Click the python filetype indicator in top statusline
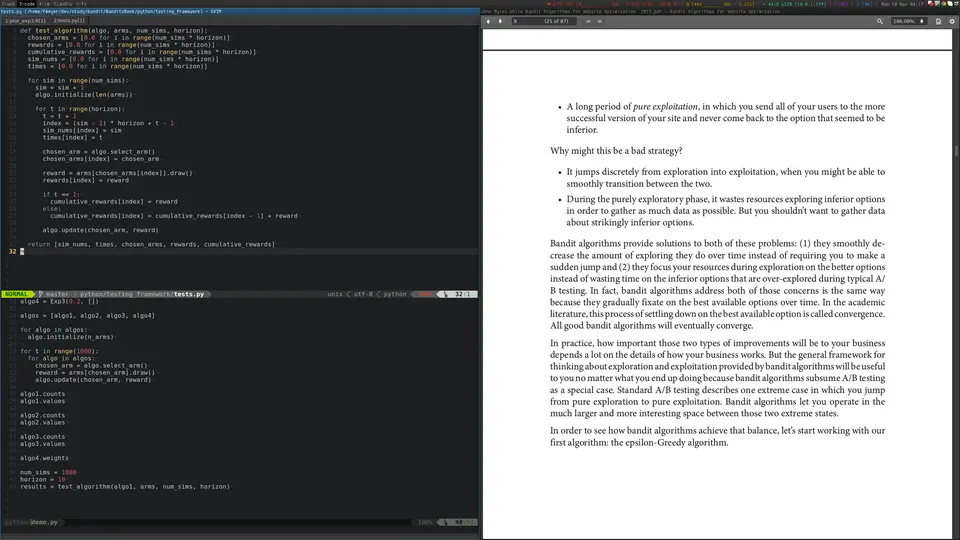The image size is (960, 540). pyautogui.click(x=395, y=294)
